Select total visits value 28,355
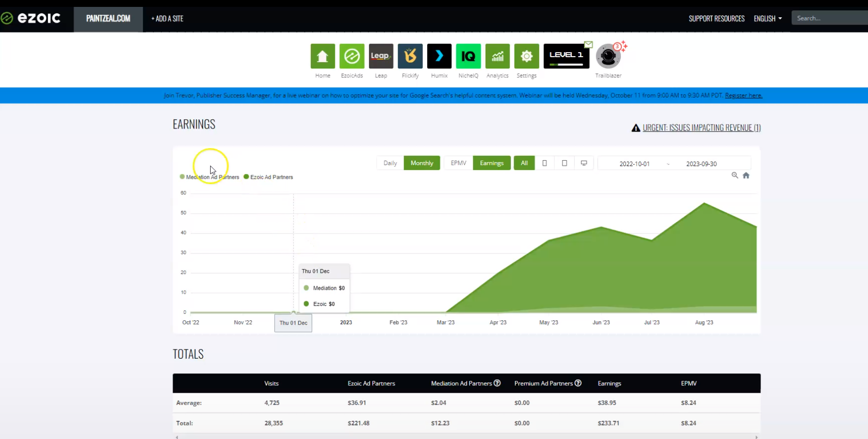The height and width of the screenshot is (439, 868). coord(274,423)
